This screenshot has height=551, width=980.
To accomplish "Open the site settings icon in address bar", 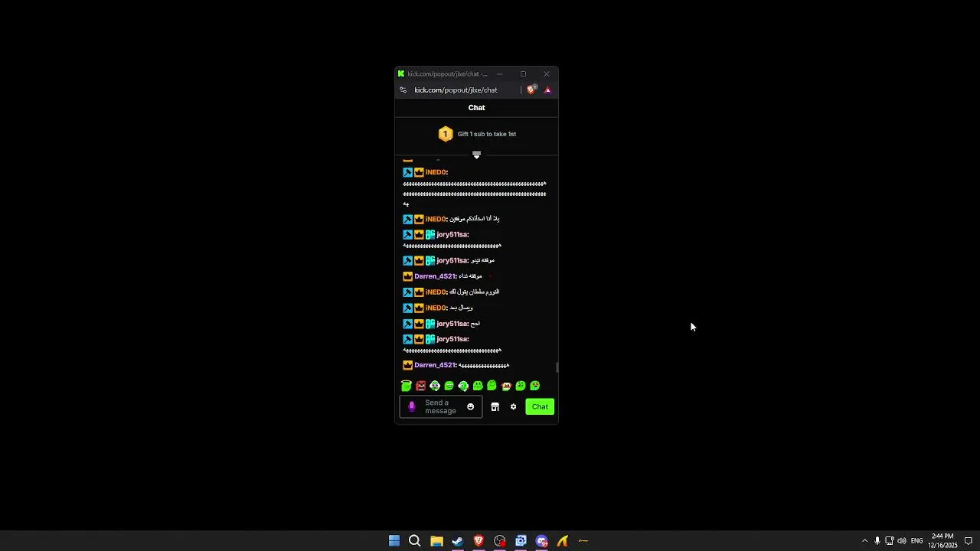I will 403,90.
